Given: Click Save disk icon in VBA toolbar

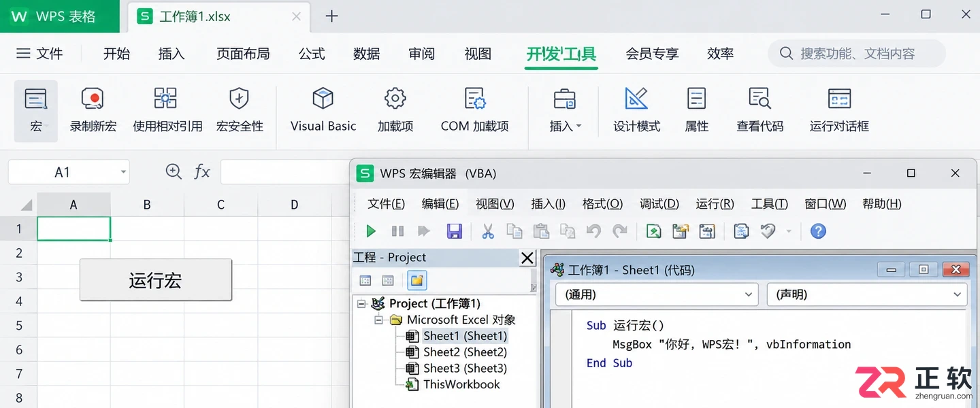Looking at the screenshot, I should 454,231.
